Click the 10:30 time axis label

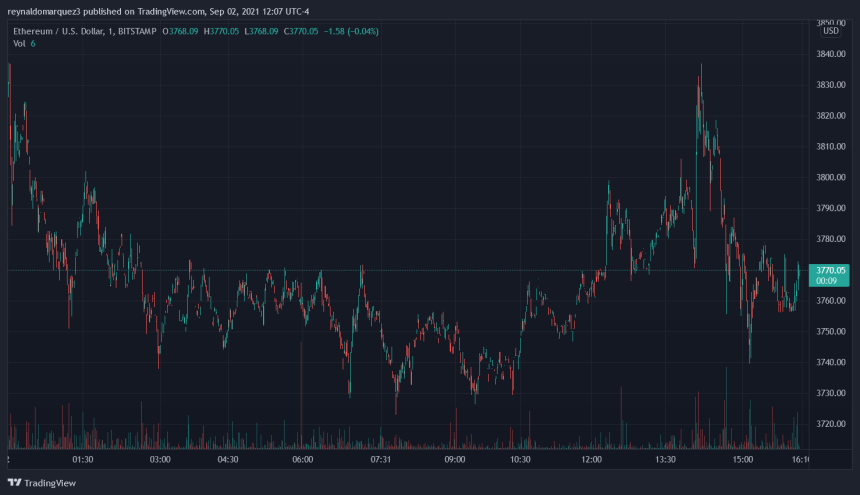click(x=520, y=459)
